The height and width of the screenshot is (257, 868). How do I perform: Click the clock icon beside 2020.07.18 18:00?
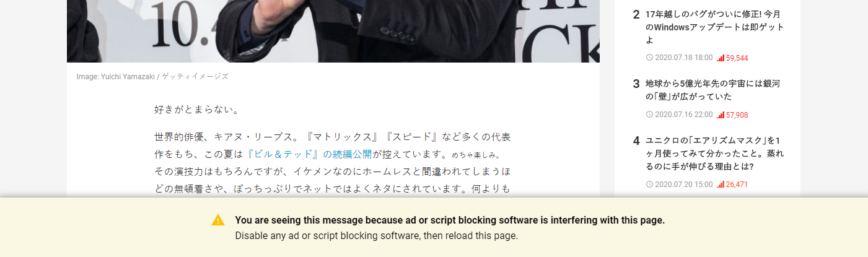point(649,58)
